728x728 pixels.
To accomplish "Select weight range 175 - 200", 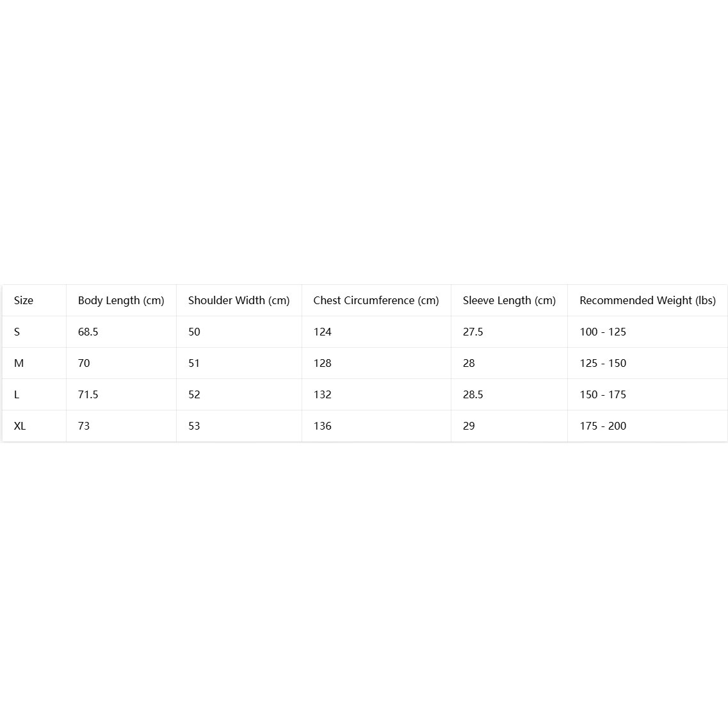I will pyautogui.click(x=603, y=426).
